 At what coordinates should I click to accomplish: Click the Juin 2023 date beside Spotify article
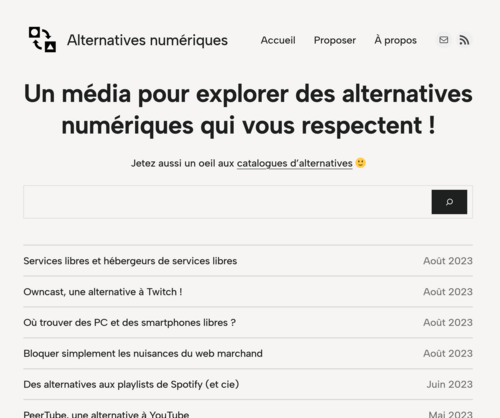coord(449,384)
